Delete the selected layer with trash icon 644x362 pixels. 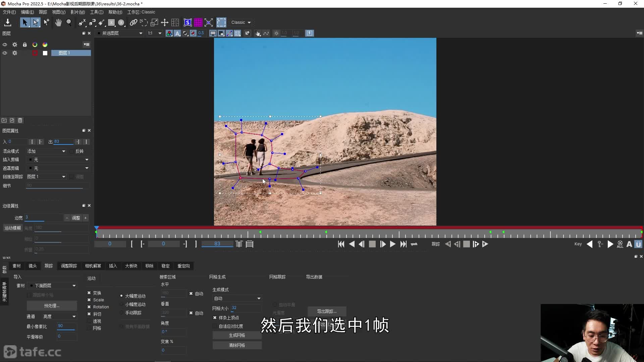20,120
